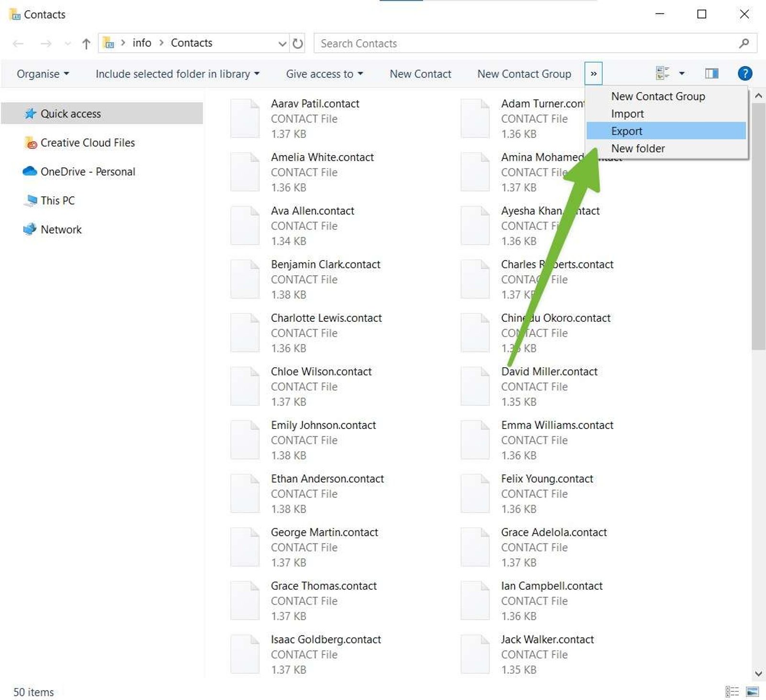Viewport: 766px width, 700px height.
Task: Click the search magnifier icon
Action: (x=744, y=43)
